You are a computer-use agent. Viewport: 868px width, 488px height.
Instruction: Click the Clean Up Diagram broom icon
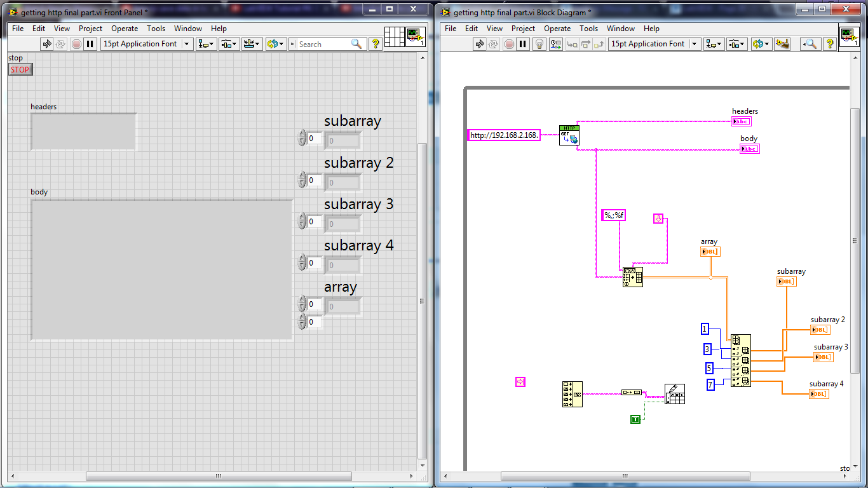tap(783, 44)
